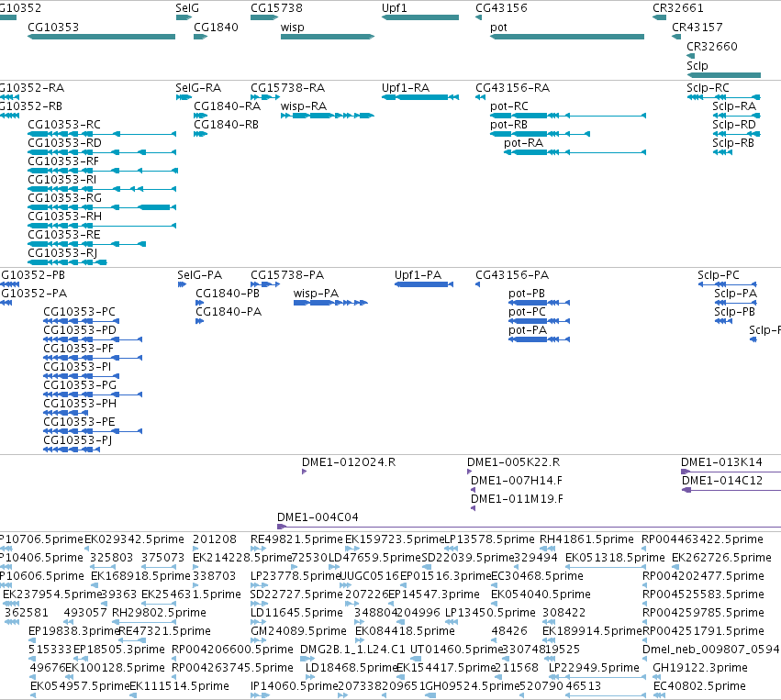
Task: Select transcript CG1840-RA
Action: (200, 116)
